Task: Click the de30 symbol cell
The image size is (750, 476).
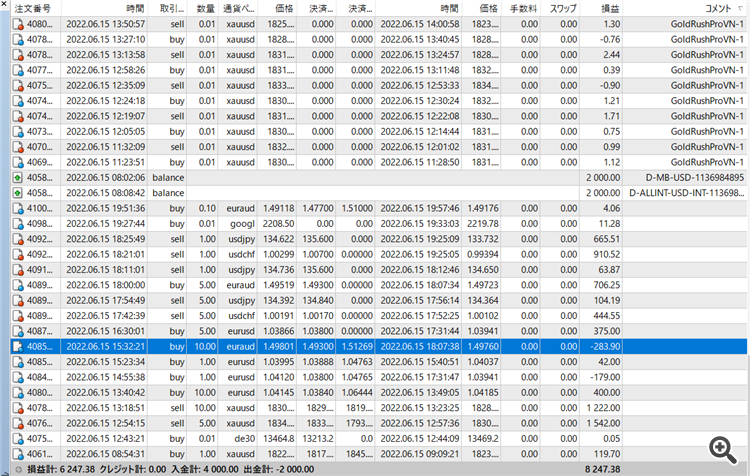Action: coord(245,439)
